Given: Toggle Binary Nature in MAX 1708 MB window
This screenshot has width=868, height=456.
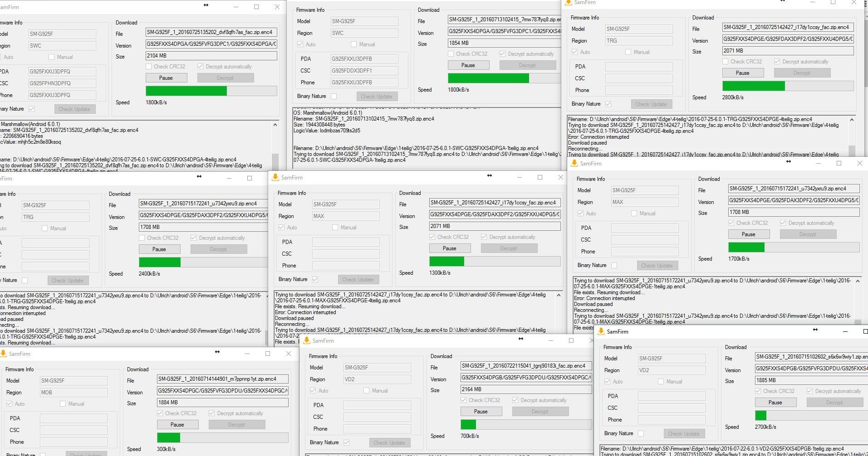Looking at the screenshot, I should [614, 265].
